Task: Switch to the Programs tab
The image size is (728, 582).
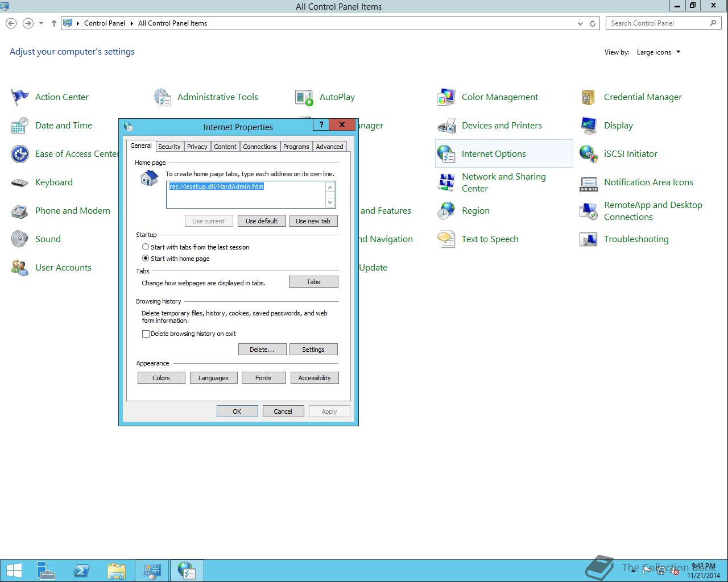Action: tap(296, 147)
